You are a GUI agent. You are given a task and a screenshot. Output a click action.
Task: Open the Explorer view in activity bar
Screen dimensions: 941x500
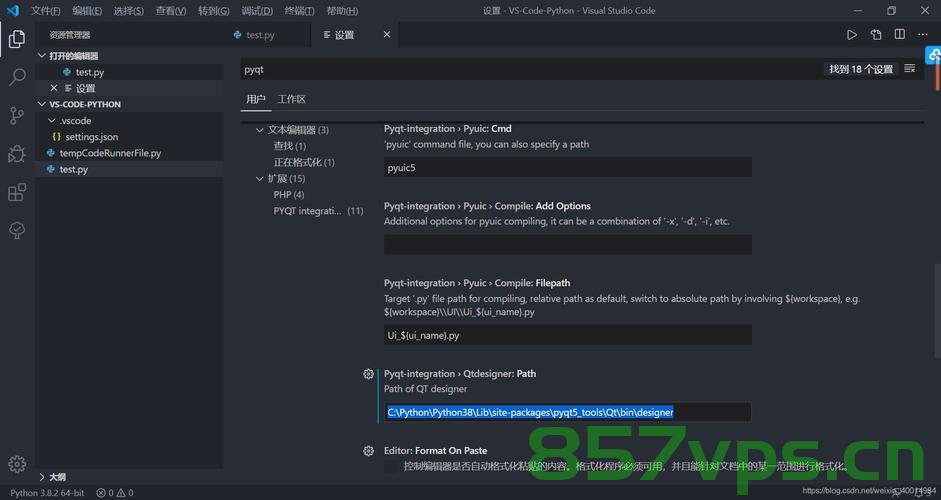(x=17, y=39)
